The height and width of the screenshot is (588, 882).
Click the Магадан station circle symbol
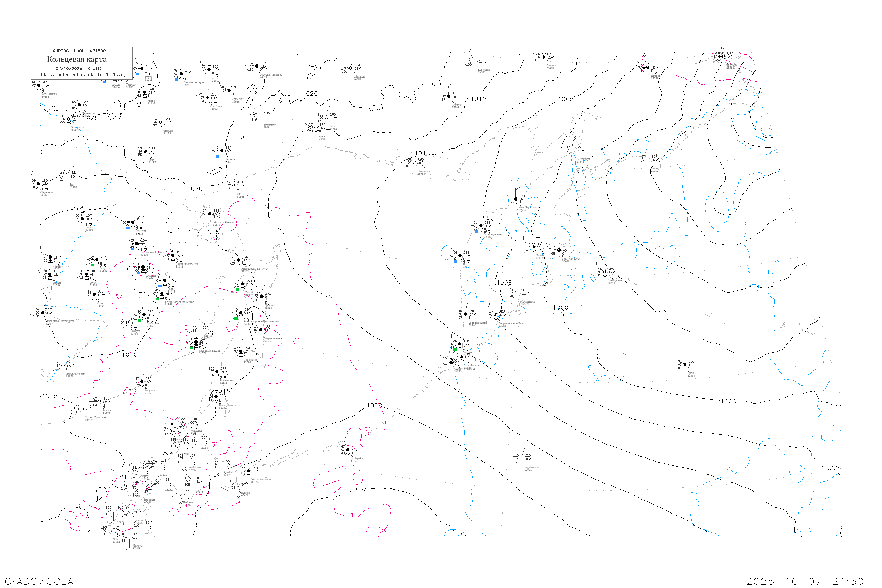(x=414, y=163)
